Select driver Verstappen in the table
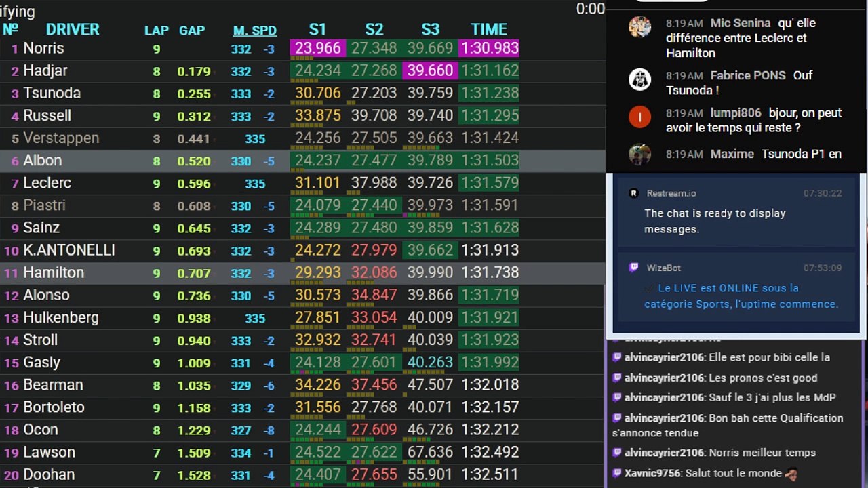868x488 pixels. (x=61, y=138)
